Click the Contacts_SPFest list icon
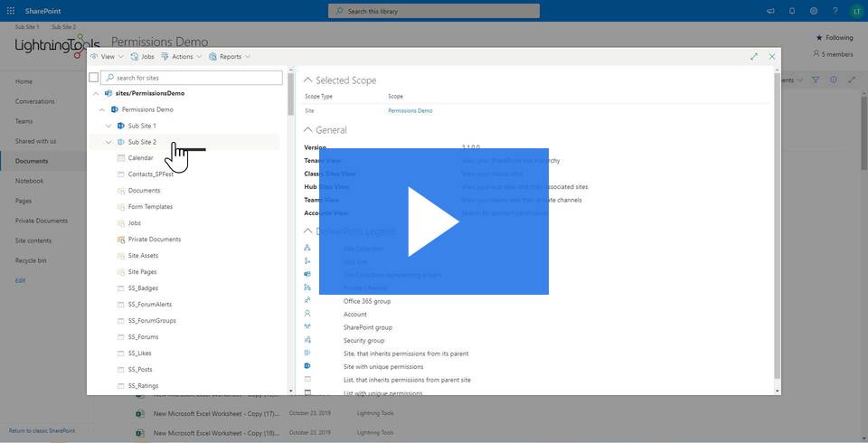868x443 pixels. click(x=121, y=174)
